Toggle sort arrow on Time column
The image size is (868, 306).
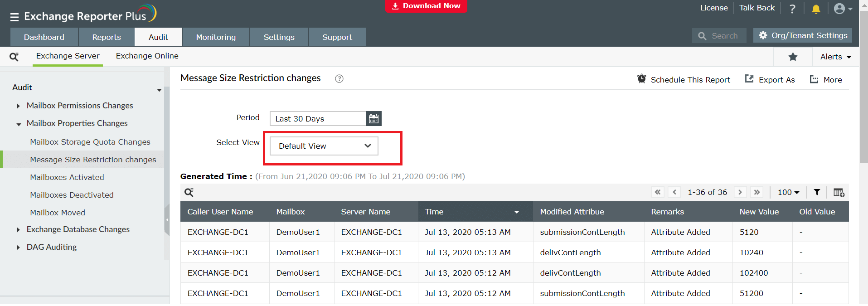[x=517, y=212]
